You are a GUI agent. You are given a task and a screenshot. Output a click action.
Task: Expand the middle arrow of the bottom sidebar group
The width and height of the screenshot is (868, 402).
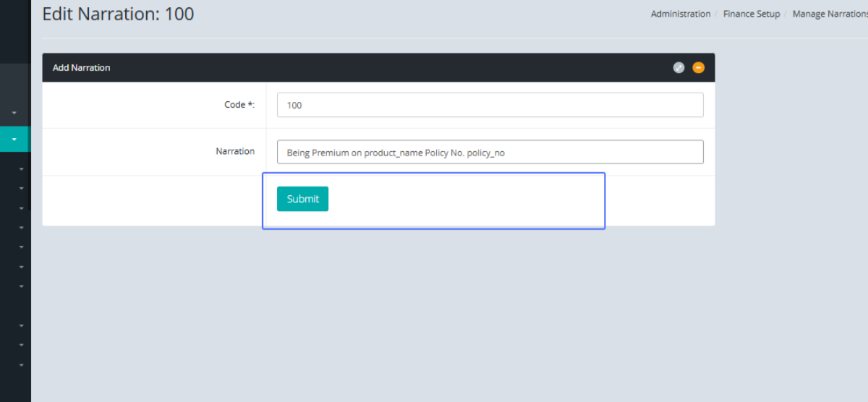[21, 346]
